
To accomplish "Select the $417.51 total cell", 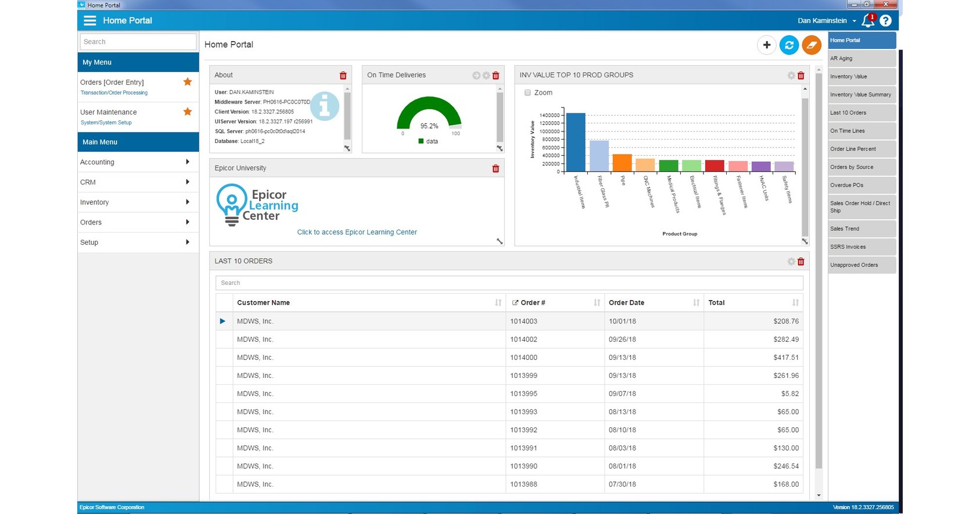I will [753, 358].
